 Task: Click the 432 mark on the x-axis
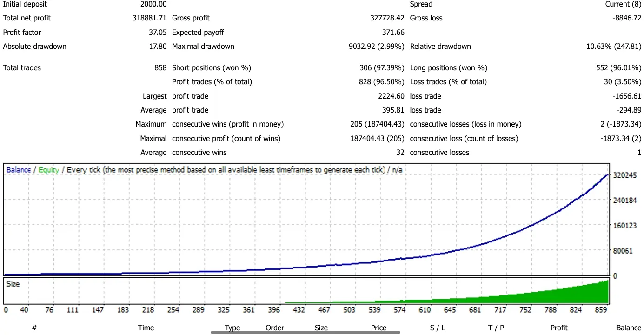pyautogui.click(x=298, y=310)
